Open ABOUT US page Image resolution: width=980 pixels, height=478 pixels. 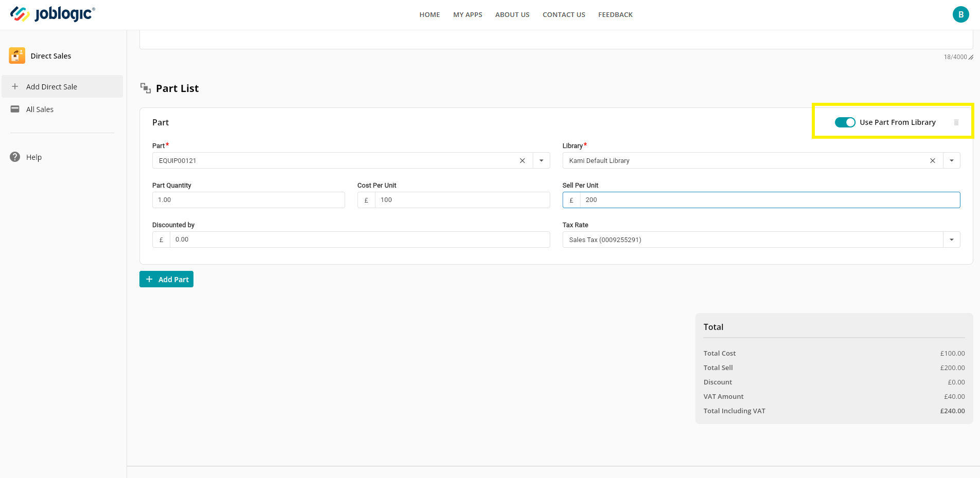point(512,14)
